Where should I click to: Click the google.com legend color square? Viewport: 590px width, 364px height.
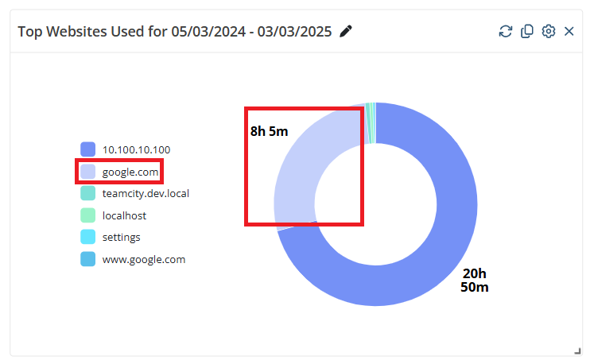88,172
